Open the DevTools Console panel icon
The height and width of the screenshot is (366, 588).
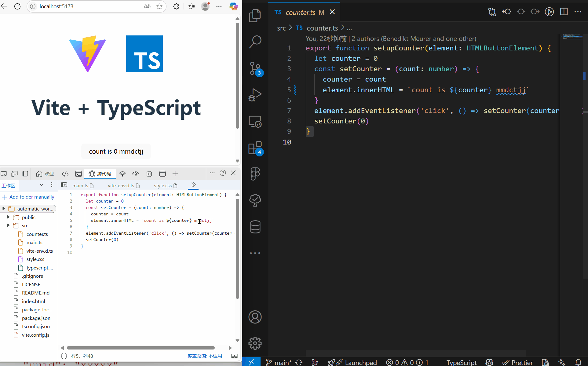(79, 174)
